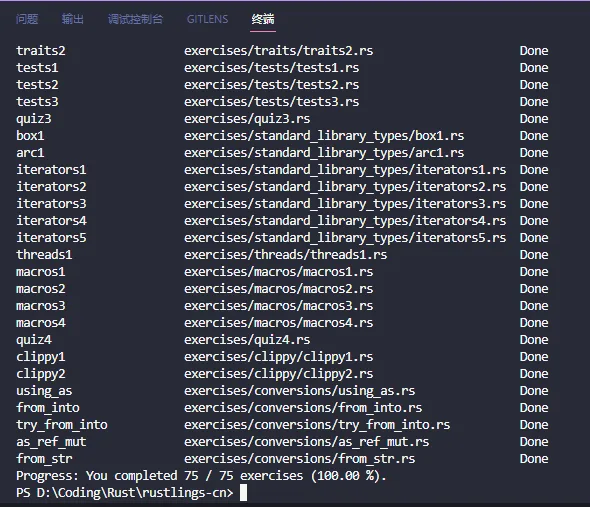Screen dimensions: 590x507
Task: Open the 输出 tab
Action: pos(73,19)
